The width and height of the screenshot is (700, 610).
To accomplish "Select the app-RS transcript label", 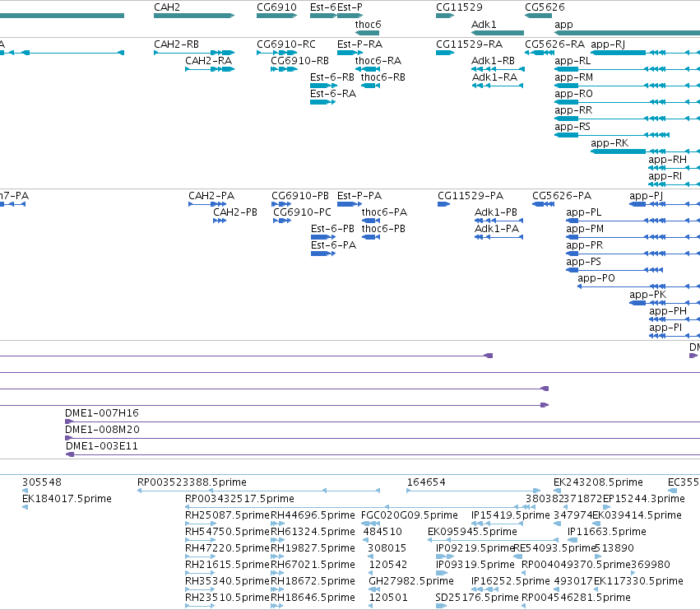I will (x=573, y=127).
